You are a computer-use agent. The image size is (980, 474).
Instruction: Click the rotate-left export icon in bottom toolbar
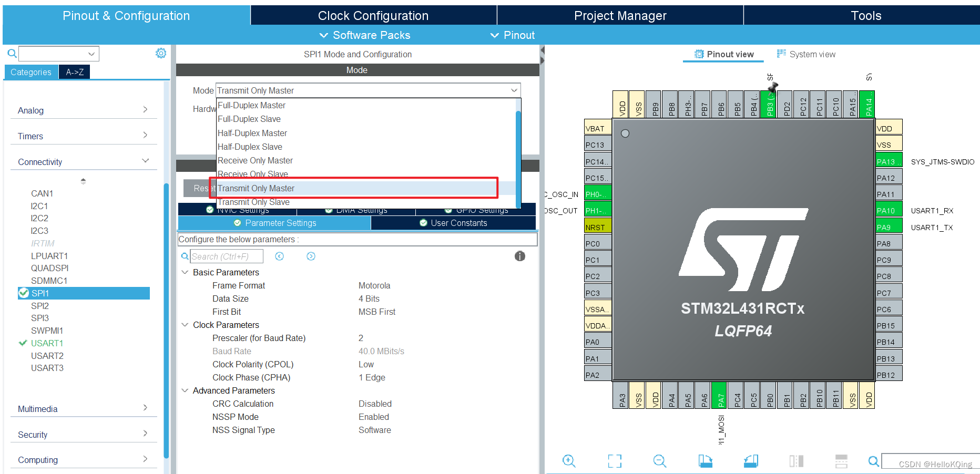[705, 461]
